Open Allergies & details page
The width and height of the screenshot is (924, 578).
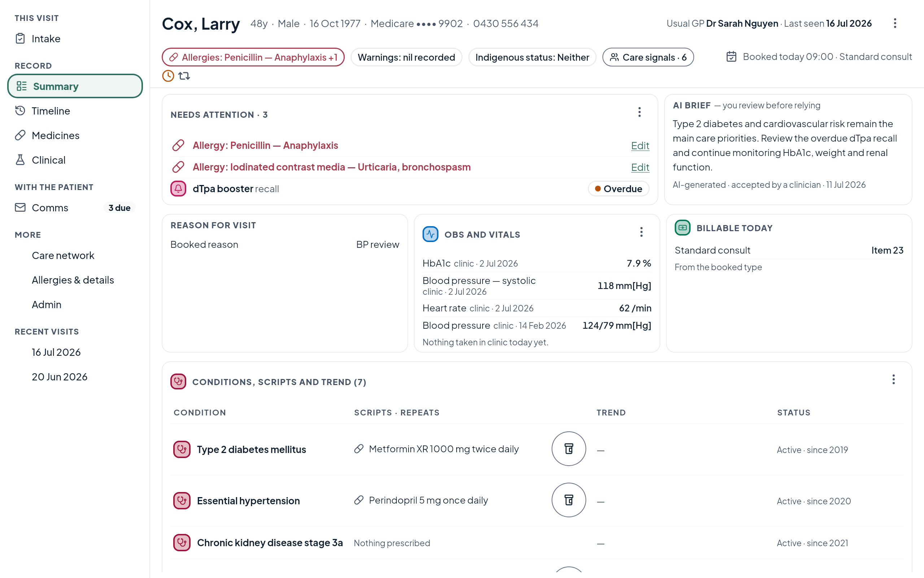pos(75,280)
